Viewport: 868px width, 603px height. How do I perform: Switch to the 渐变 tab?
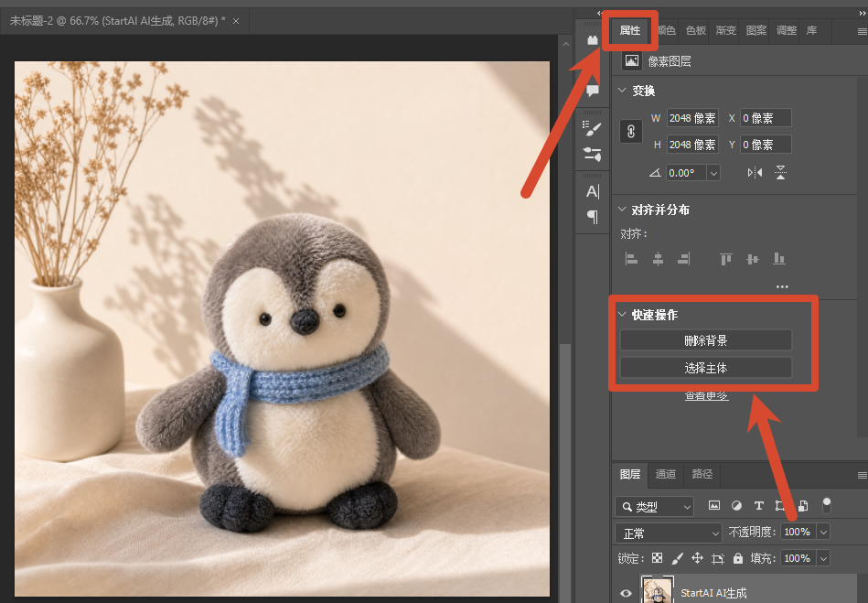(x=725, y=30)
